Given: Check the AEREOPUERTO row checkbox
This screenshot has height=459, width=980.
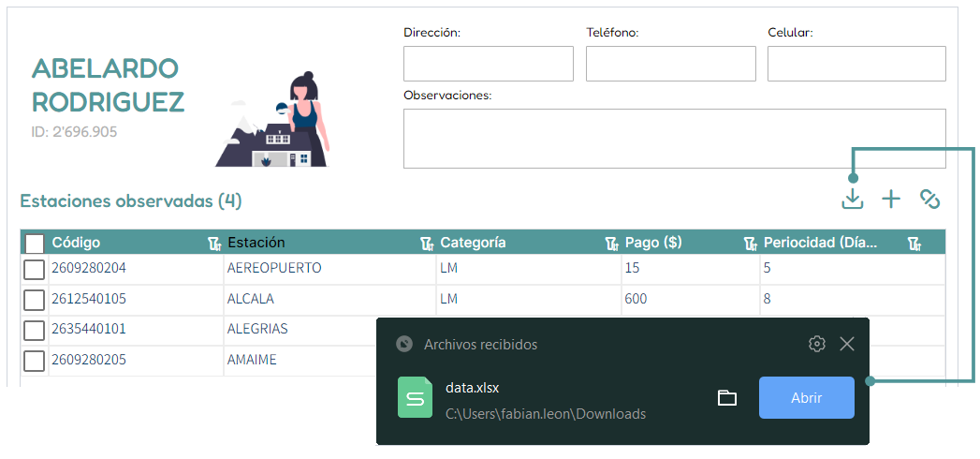Looking at the screenshot, I should click(x=35, y=270).
